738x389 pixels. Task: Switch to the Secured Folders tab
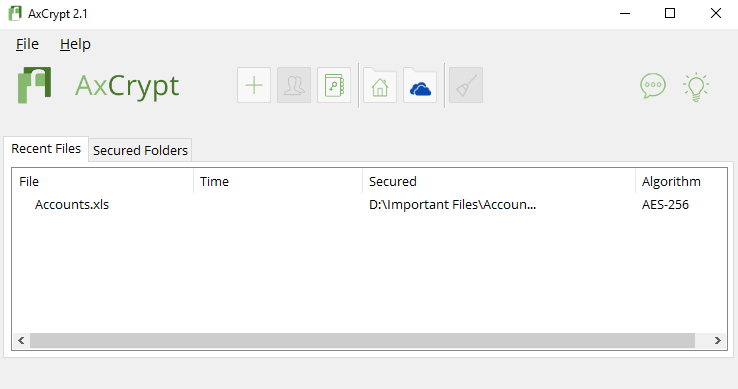[x=140, y=150]
